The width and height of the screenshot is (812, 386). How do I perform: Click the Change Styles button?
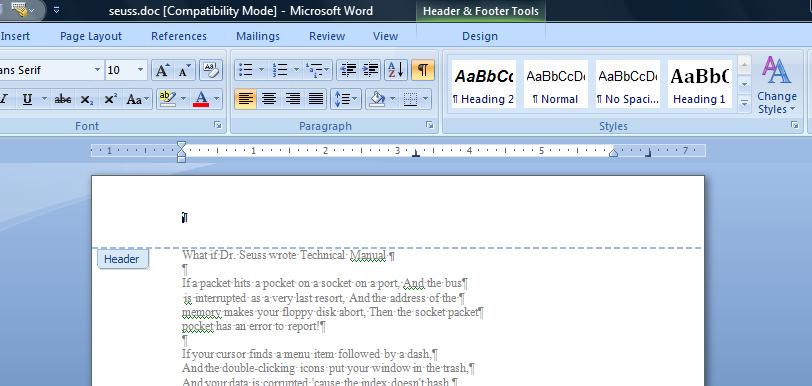776,85
